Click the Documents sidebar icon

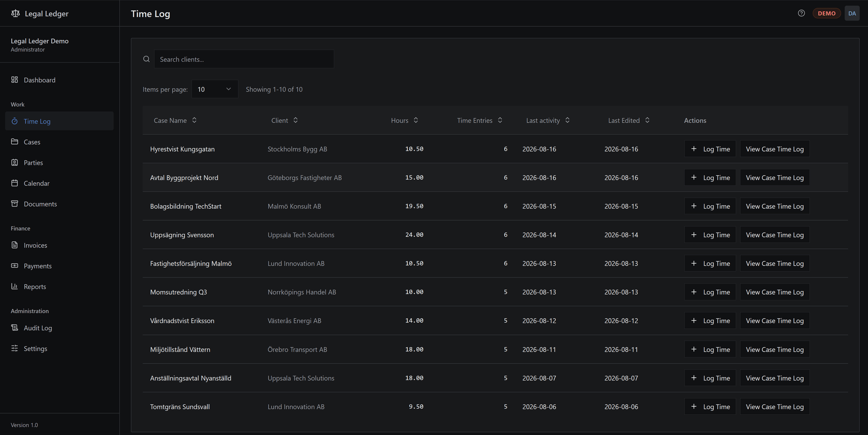tap(15, 204)
